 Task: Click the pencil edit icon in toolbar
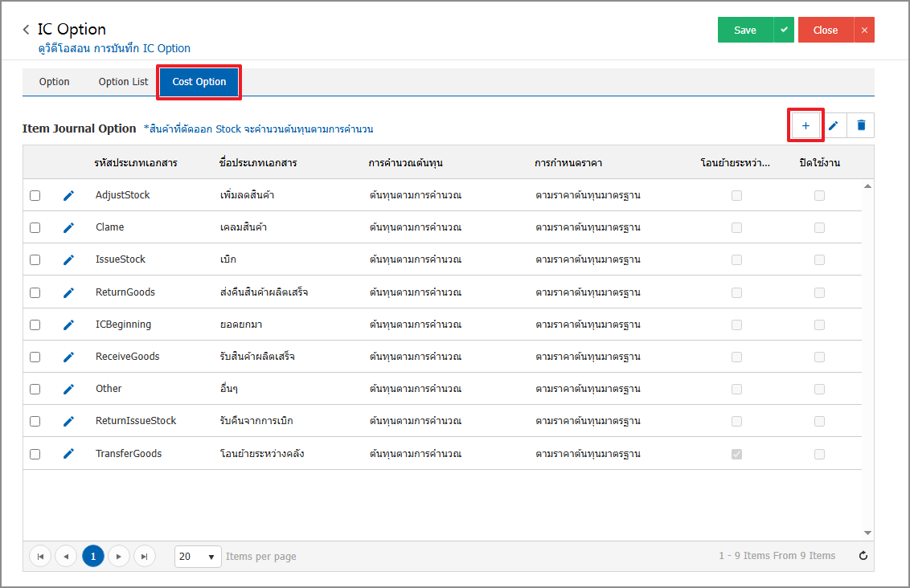[834, 125]
